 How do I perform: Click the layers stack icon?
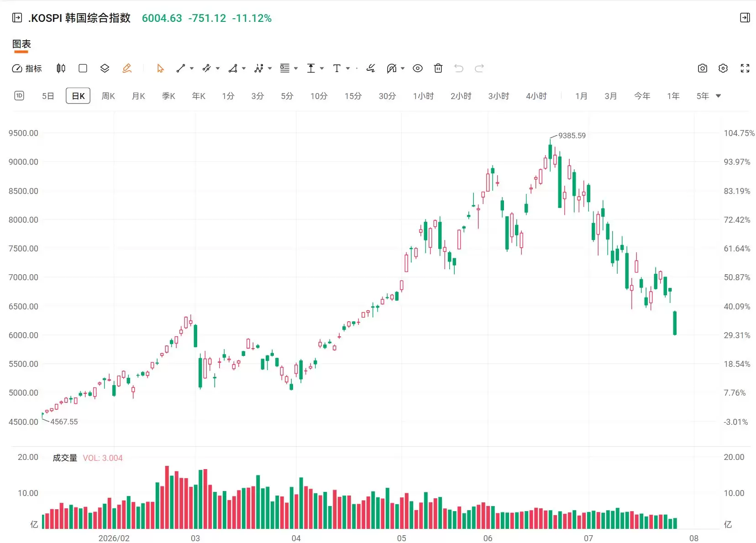(105, 68)
